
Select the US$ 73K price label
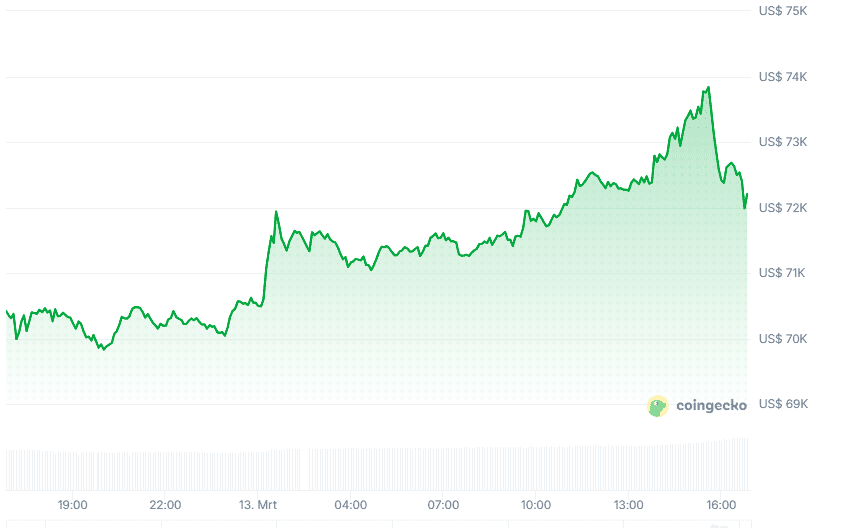coord(782,142)
